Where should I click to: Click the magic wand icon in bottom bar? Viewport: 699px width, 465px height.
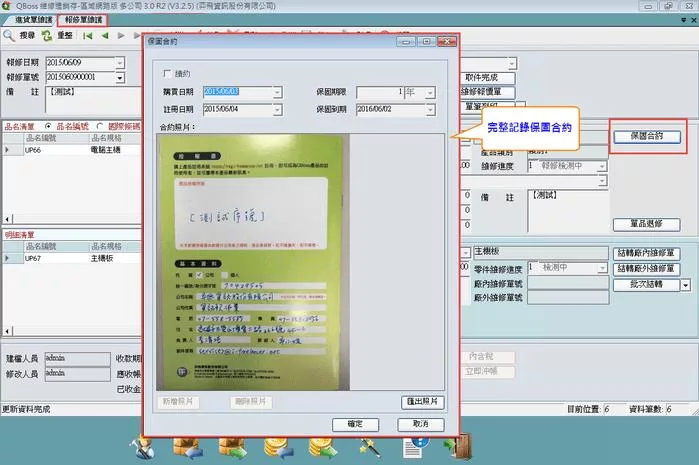(370, 448)
